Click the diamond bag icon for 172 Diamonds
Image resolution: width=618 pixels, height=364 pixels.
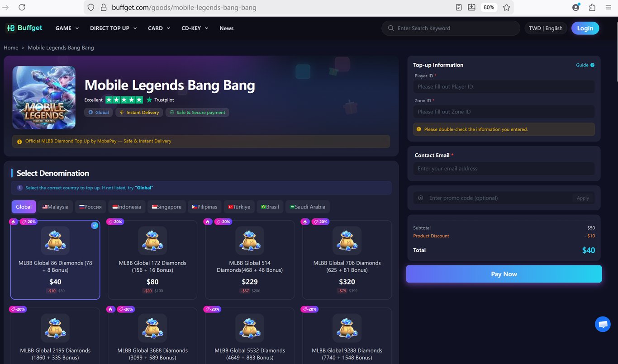(x=152, y=240)
